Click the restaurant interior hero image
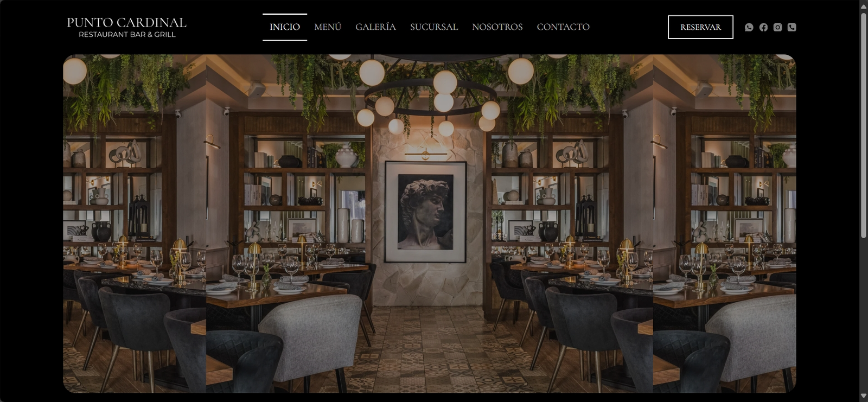The height and width of the screenshot is (402, 868). tap(430, 224)
